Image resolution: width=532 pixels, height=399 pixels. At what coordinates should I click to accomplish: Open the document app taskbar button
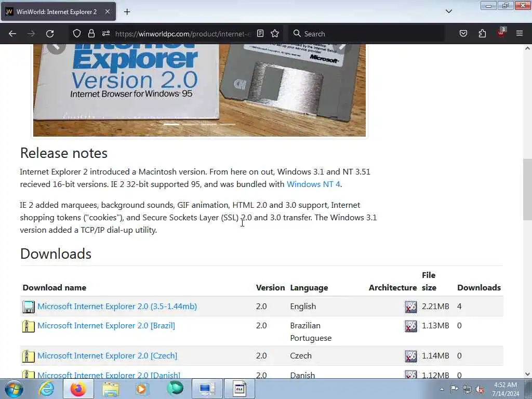coord(239,389)
